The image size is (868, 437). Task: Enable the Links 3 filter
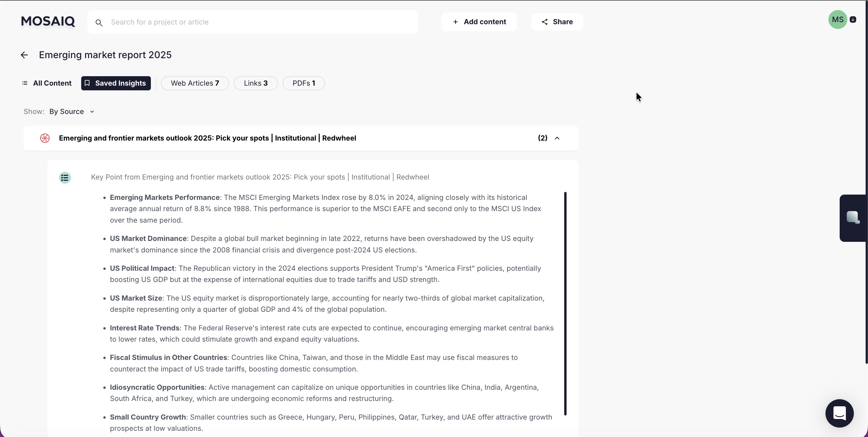255,83
